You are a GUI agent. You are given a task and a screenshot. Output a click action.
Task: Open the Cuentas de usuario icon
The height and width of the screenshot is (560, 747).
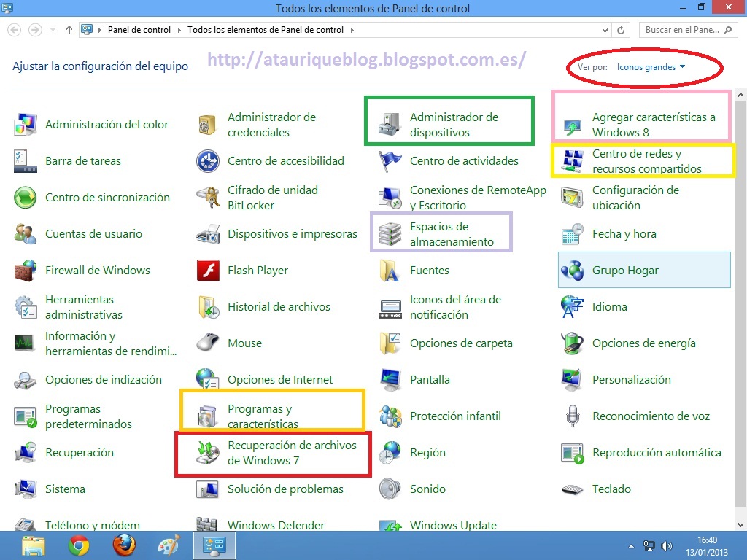[26, 234]
